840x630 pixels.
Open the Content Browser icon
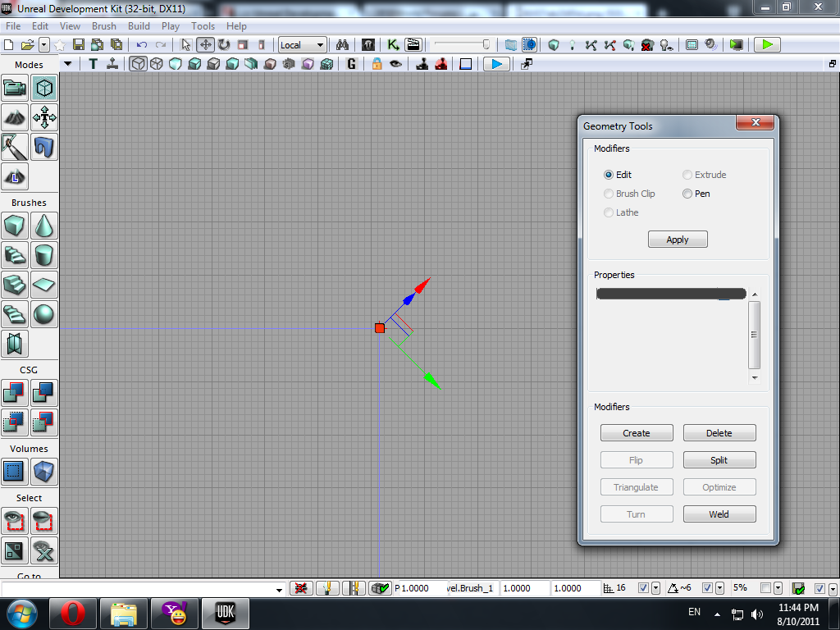tap(368, 45)
